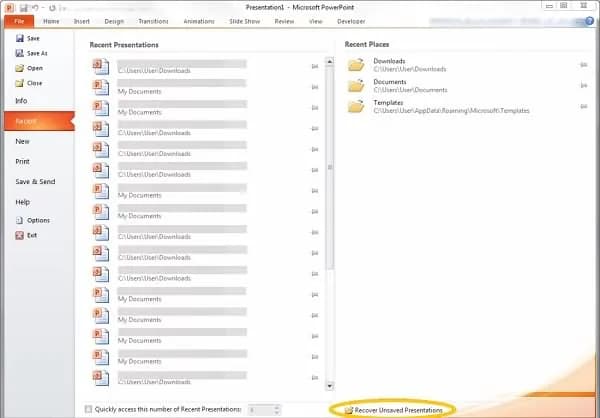This screenshot has height=418, width=600.
Task: Open the Developer tab
Action: click(351, 21)
